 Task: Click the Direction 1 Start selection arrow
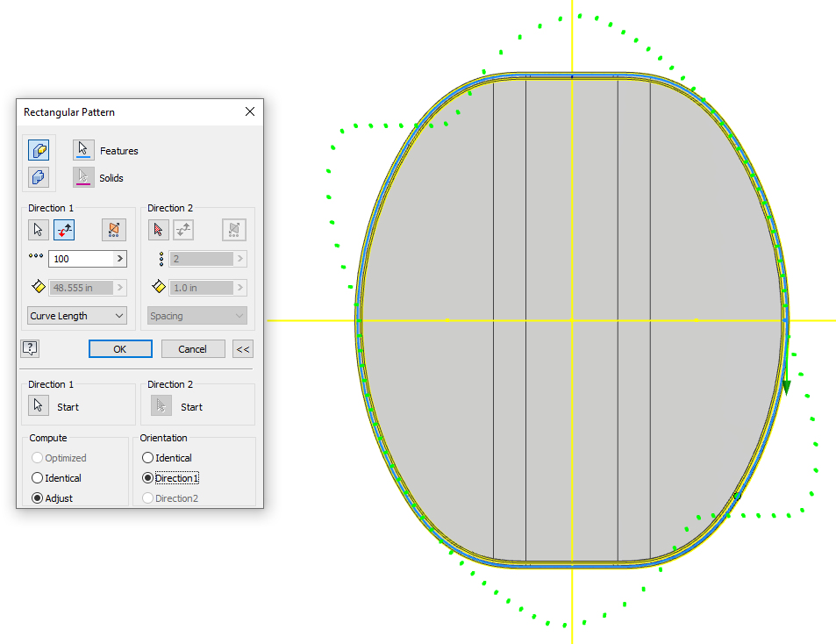(x=39, y=405)
